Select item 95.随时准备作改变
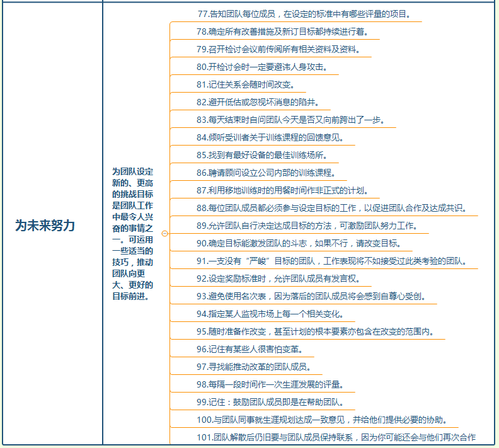 point(316,332)
